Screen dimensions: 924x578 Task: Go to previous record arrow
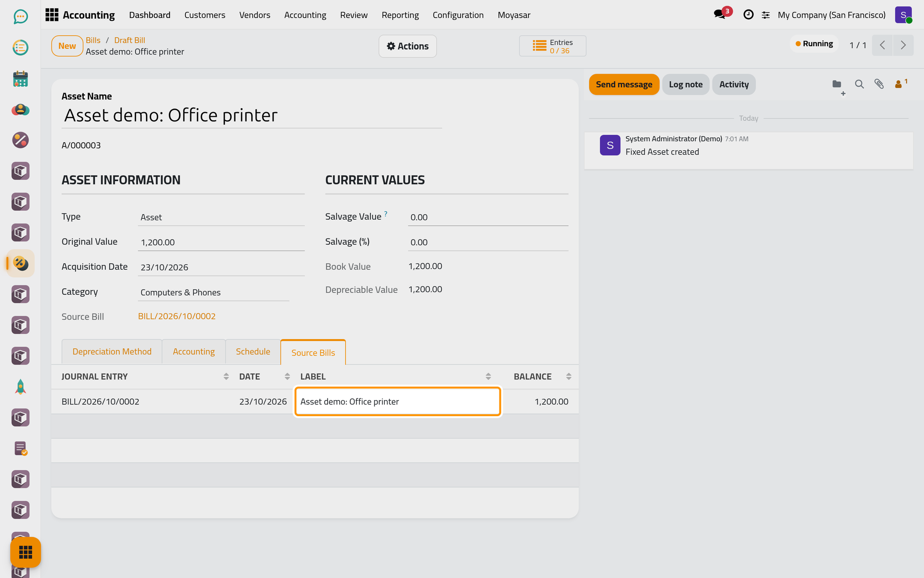(882, 45)
